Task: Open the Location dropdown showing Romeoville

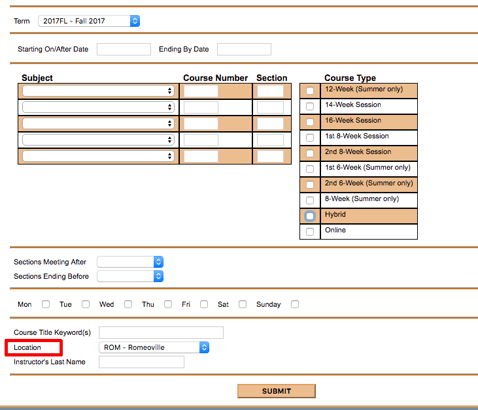Action: tap(154, 347)
